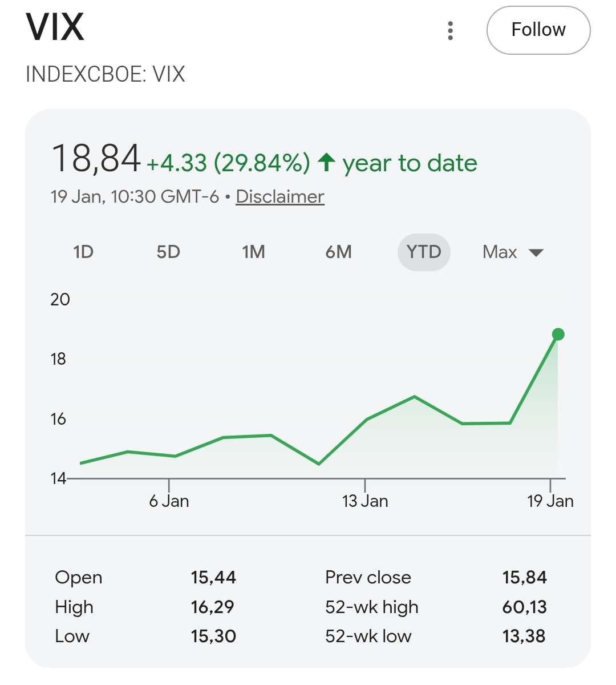This screenshot has width=616, height=685.
Task: Switch chart to 6M range
Action: [338, 252]
